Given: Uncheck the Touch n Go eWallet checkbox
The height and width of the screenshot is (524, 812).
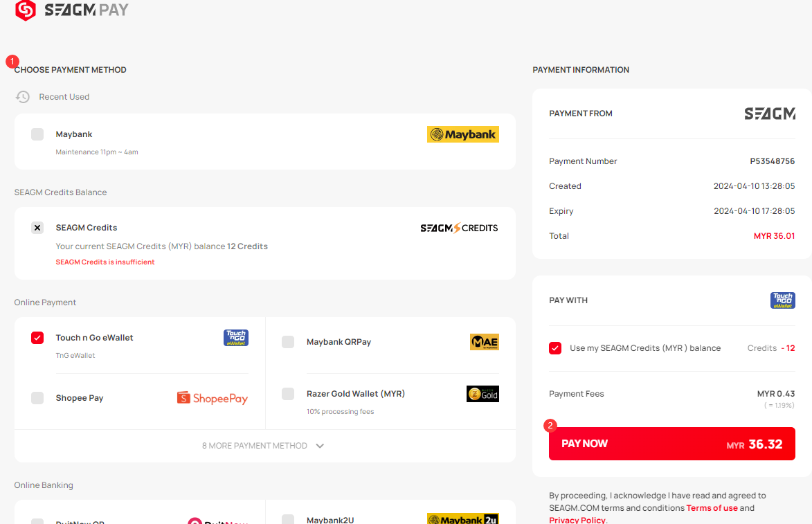Looking at the screenshot, I should point(37,338).
